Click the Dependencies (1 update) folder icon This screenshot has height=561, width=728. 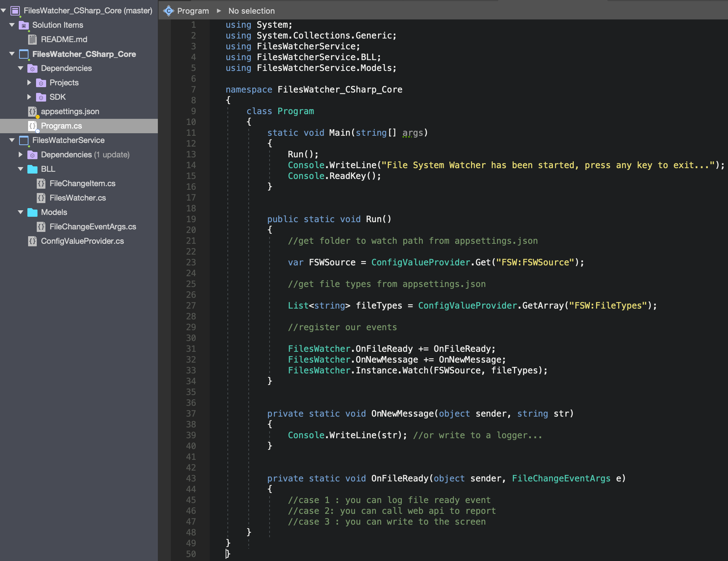tap(32, 155)
